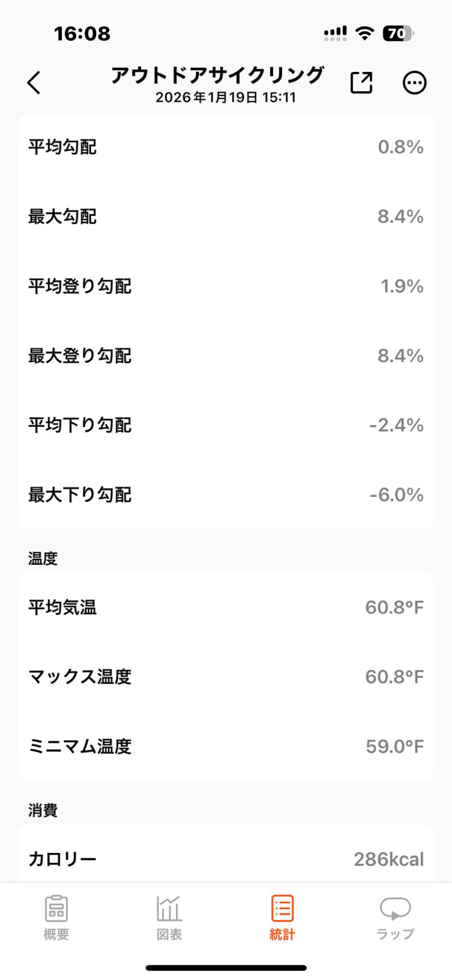Tap the status bar clock 16:08

point(82,34)
